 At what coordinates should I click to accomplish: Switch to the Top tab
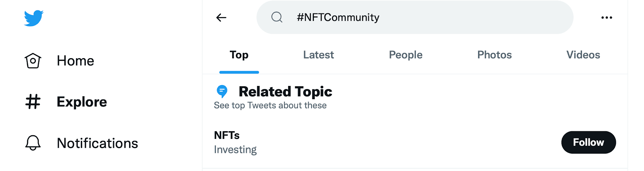click(239, 55)
